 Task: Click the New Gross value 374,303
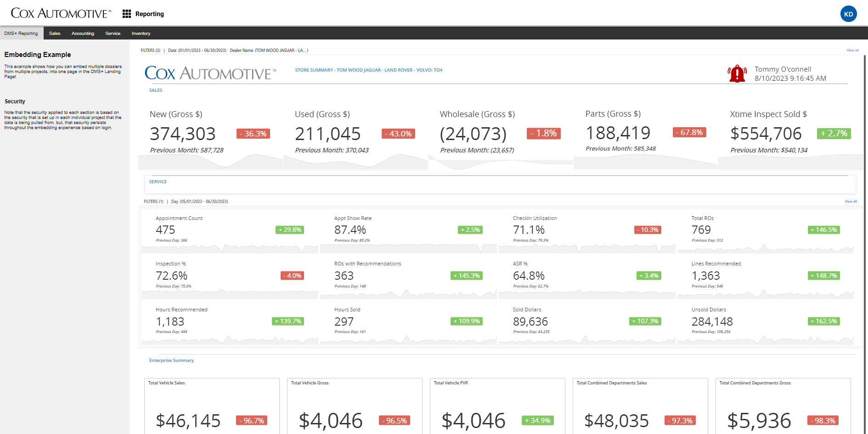[183, 134]
